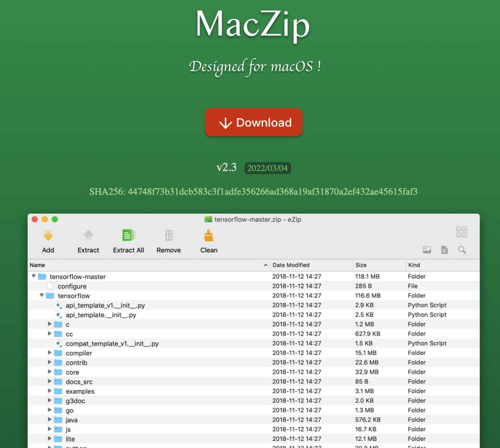Sort by the Size column header

(361, 265)
